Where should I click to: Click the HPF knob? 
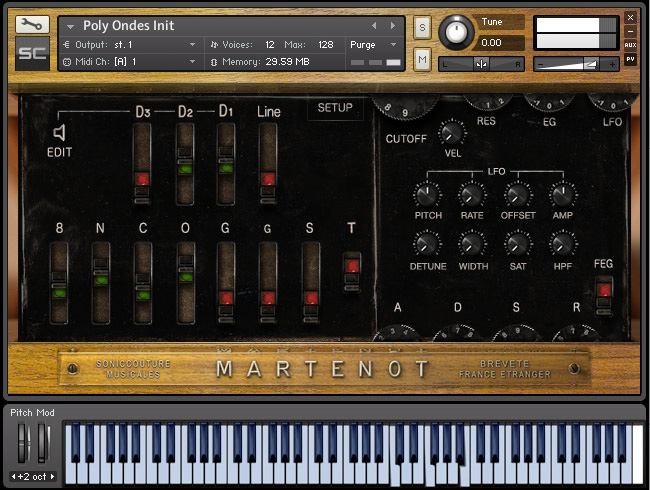[563, 244]
